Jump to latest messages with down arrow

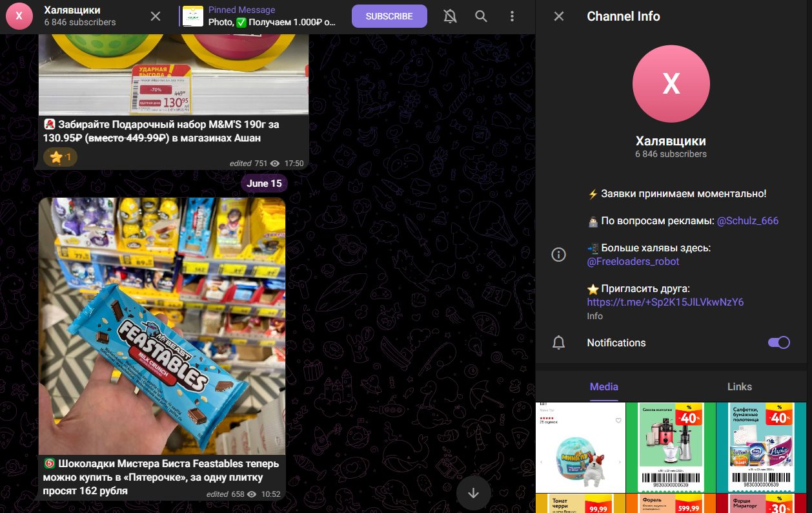[474, 493]
